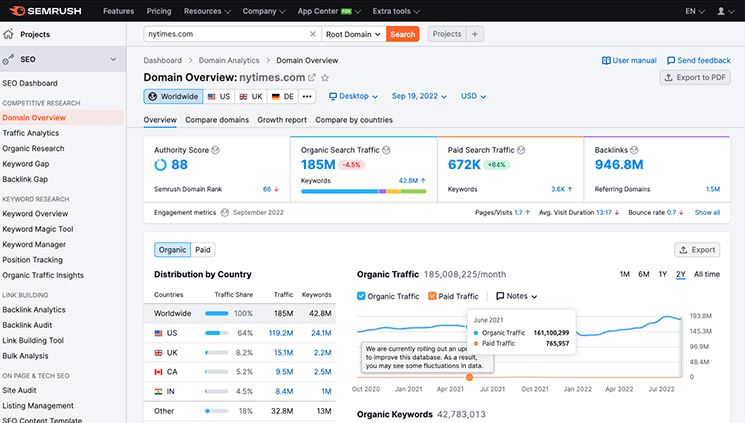Viewport: 745px width, 423px height.
Task: Select the UK database button
Action: (x=250, y=96)
